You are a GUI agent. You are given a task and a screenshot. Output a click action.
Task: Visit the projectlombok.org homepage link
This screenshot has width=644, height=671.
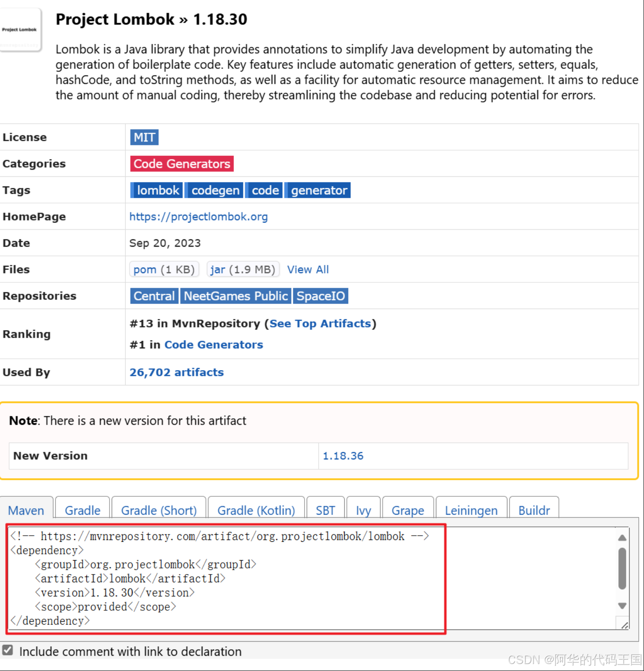click(199, 217)
